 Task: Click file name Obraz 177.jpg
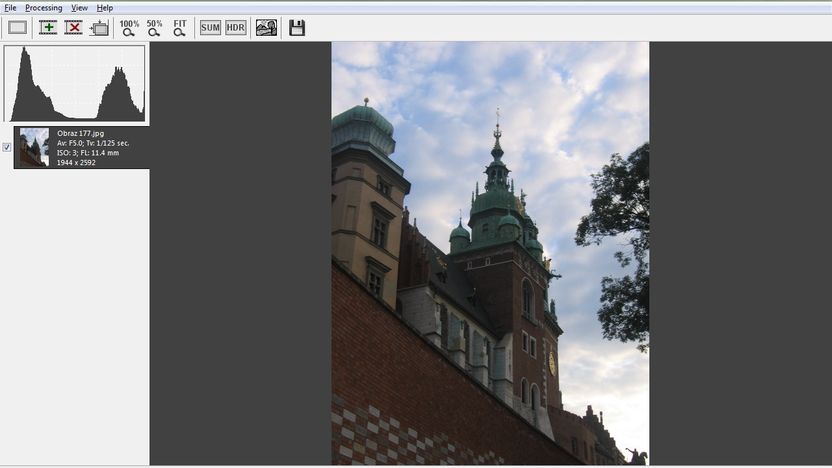(x=81, y=133)
